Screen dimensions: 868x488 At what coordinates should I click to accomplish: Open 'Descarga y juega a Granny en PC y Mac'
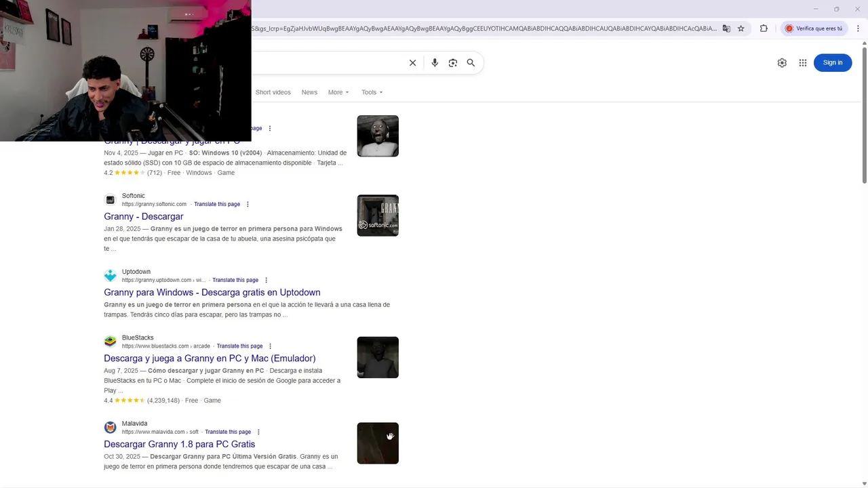pyautogui.click(x=210, y=358)
